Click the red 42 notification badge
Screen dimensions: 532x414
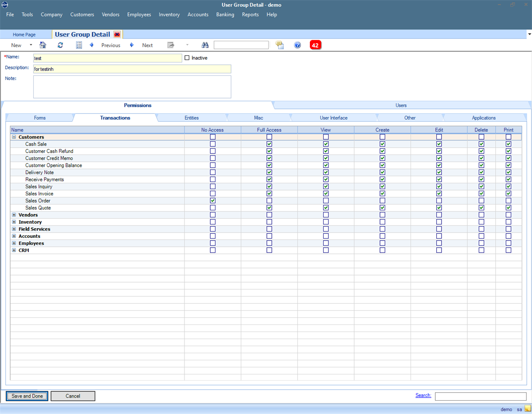tap(315, 45)
